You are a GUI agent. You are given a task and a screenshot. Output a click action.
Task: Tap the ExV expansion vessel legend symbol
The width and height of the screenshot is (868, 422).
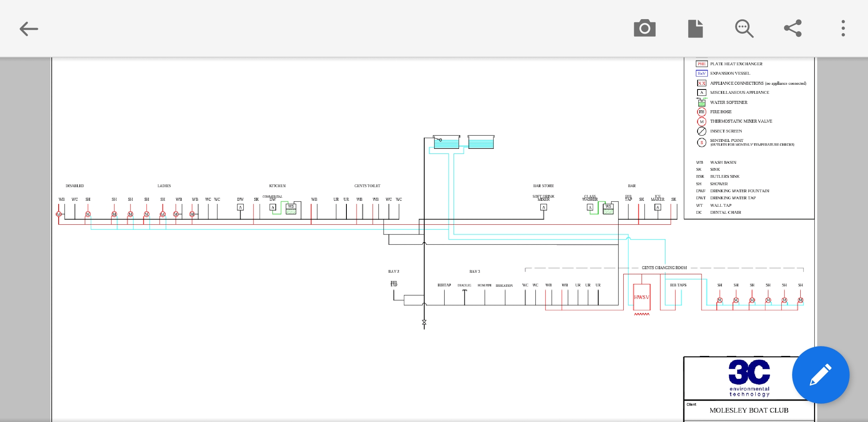(x=702, y=73)
